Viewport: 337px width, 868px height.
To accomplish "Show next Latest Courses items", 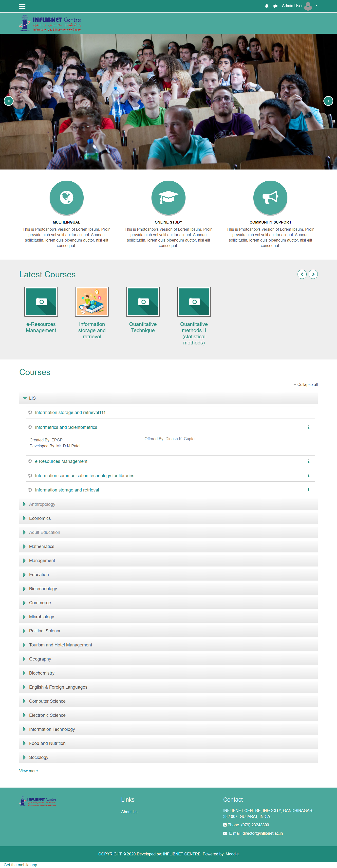I will 313,274.
